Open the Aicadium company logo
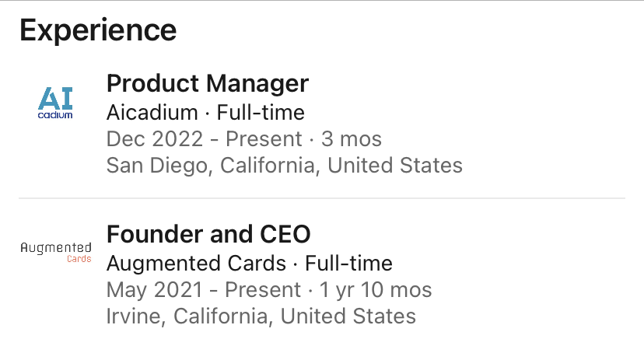644x346 pixels. pos(55,103)
